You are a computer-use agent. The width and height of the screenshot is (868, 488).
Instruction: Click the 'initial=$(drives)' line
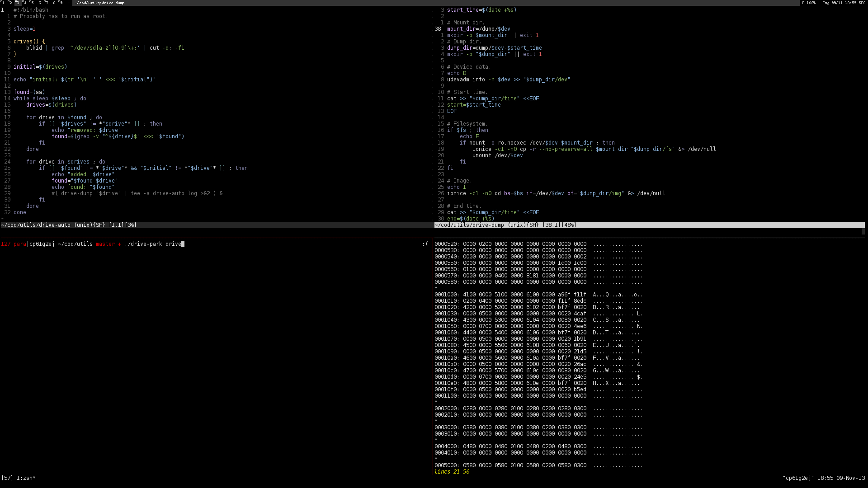pos(40,67)
